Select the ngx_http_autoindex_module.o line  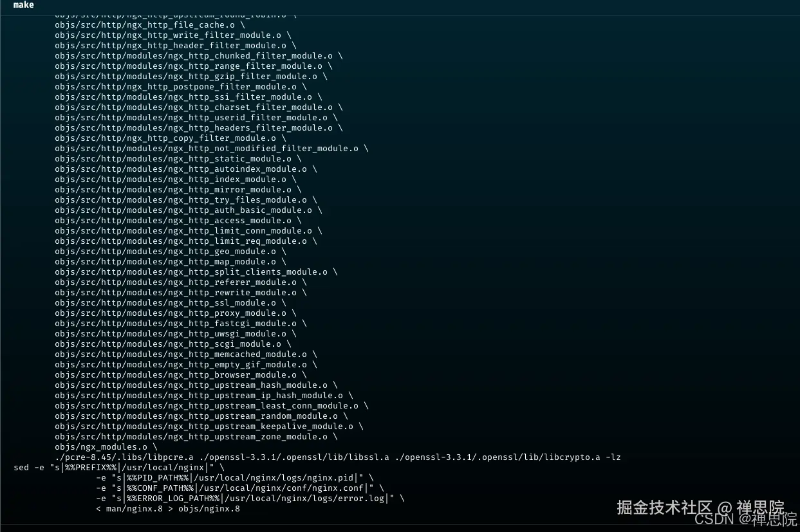[185, 169]
